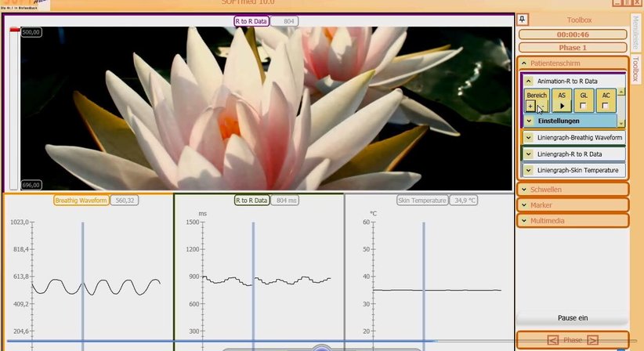Go to next phase arrow
This screenshot has width=644, height=351.
click(x=592, y=340)
